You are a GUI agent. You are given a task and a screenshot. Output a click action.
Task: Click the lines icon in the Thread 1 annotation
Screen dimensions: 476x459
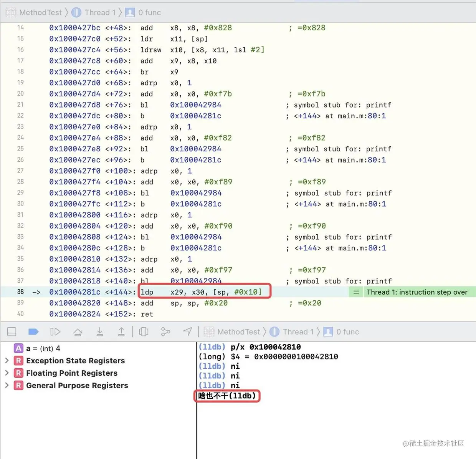tap(356, 292)
